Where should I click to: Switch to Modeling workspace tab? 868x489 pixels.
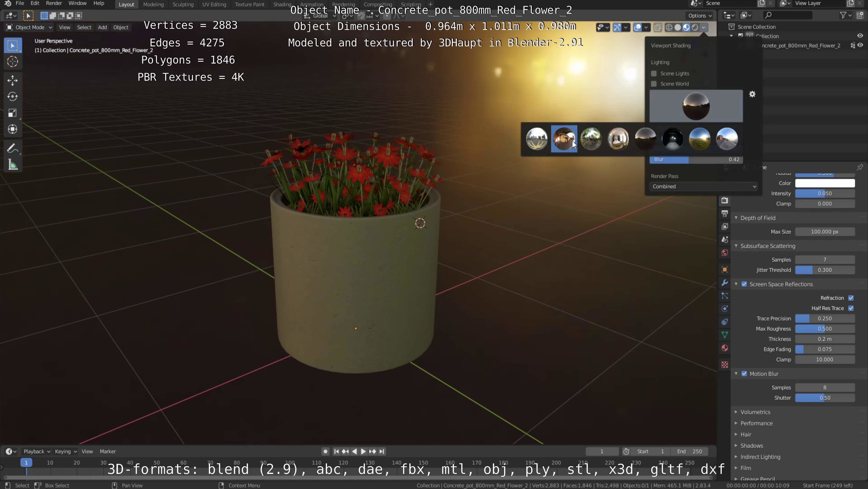[x=153, y=4]
